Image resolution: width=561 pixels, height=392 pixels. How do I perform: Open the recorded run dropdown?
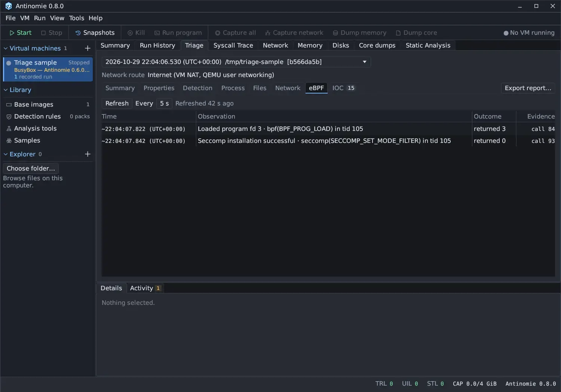pyautogui.click(x=236, y=62)
